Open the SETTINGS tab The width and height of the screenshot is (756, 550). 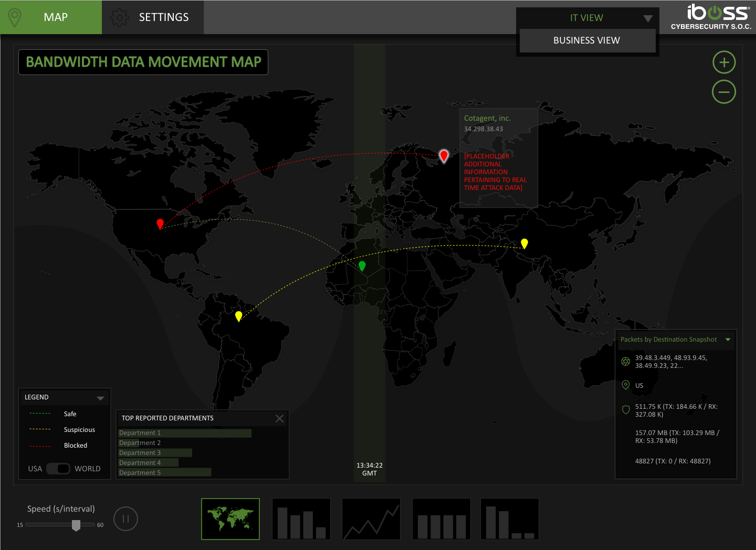coord(153,17)
